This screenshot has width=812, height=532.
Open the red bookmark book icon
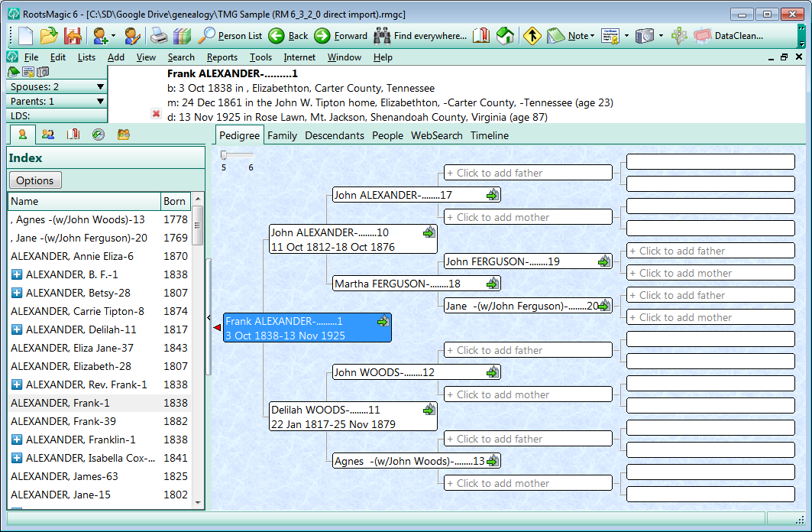[x=481, y=36]
